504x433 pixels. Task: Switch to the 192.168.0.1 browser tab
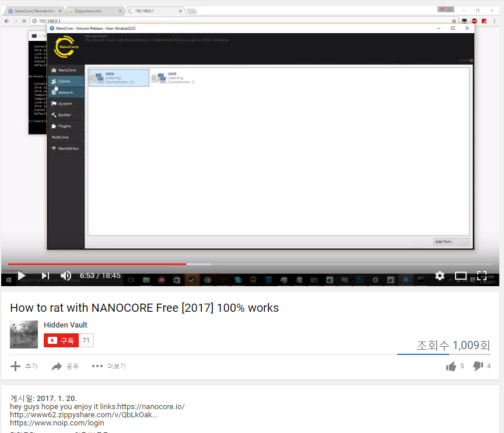[154, 11]
